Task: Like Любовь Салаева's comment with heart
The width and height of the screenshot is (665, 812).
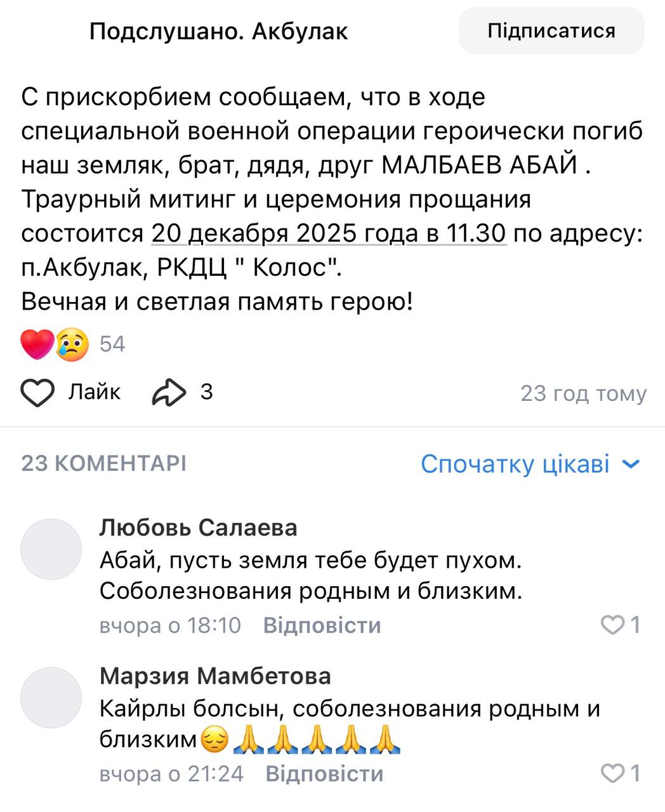Action: click(x=613, y=625)
